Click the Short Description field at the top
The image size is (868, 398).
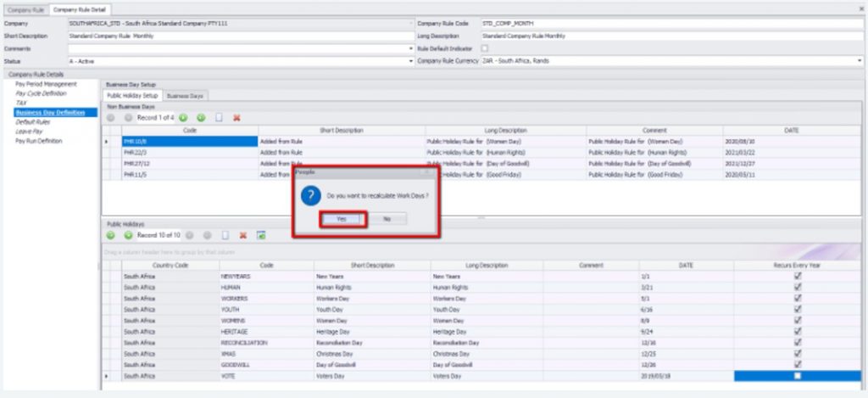click(x=240, y=36)
